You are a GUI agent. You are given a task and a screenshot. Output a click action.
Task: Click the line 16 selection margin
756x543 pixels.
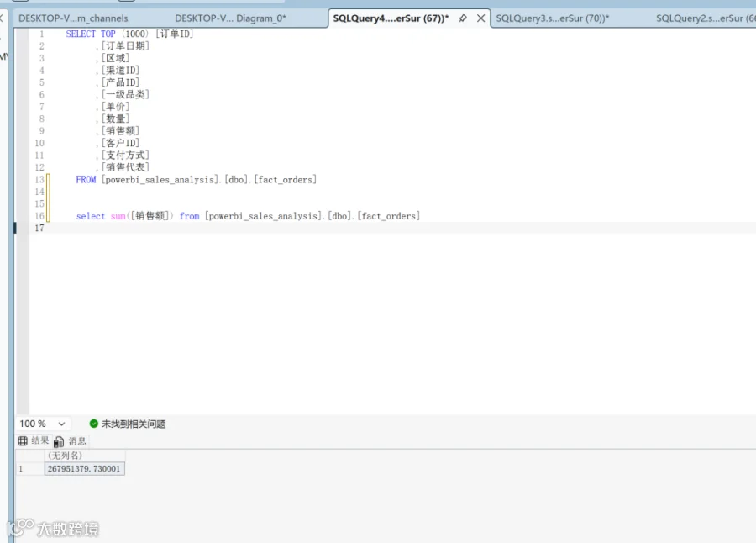click(22, 216)
